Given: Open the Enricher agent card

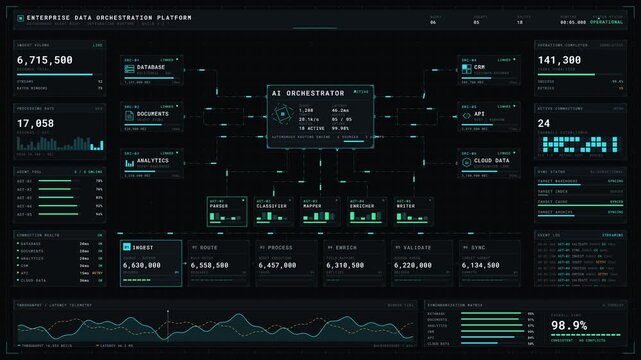Looking at the screenshot, I should 367,211.
